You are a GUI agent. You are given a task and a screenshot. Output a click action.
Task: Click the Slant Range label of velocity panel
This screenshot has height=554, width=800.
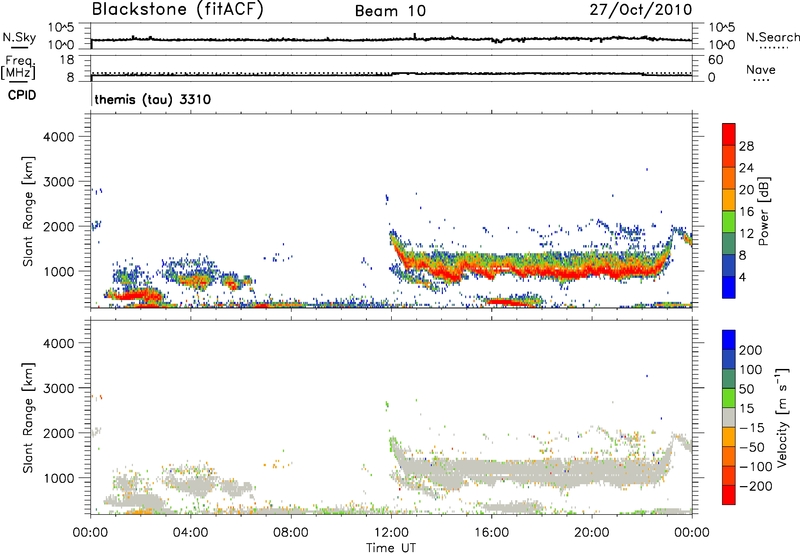28,418
